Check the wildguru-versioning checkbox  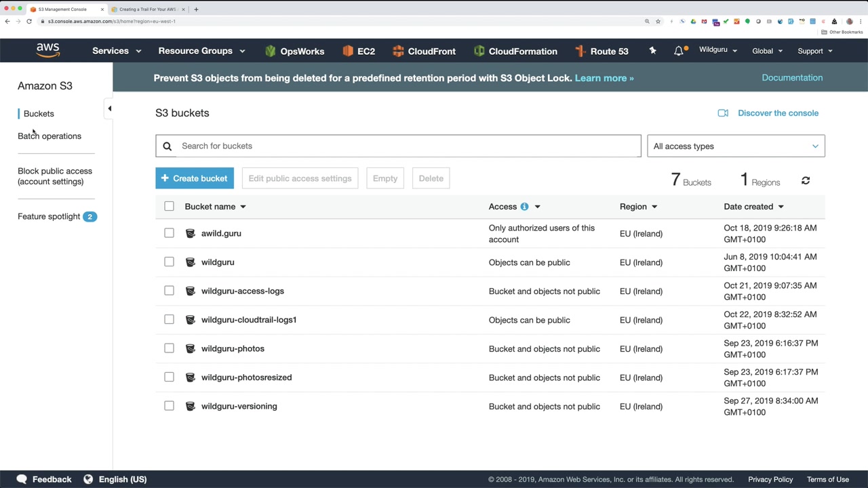(x=169, y=406)
